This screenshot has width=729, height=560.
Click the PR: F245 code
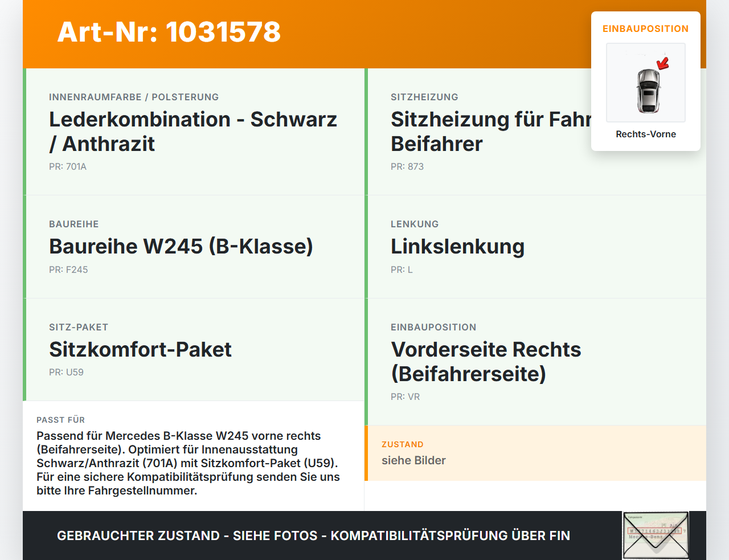coord(68,269)
